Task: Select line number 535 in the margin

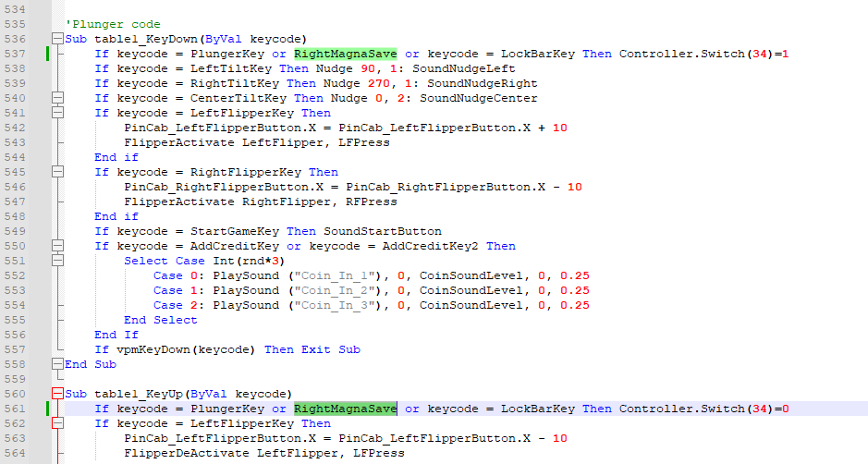Action: [x=15, y=24]
